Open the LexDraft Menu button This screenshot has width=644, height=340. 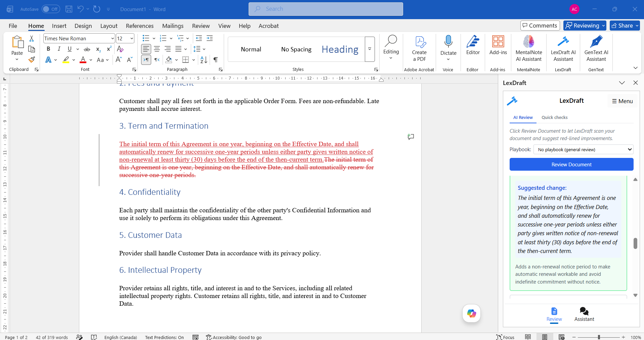tap(622, 101)
